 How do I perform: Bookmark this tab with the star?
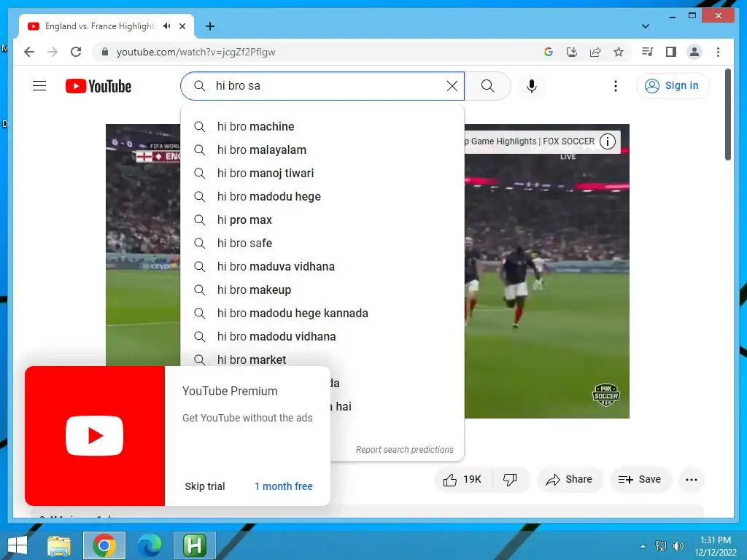click(x=619, y=52)
